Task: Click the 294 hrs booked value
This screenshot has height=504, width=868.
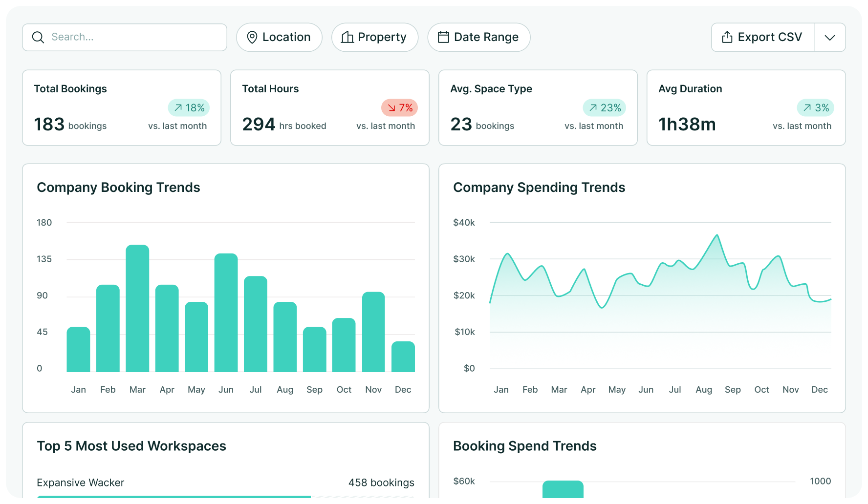Action: point(284,125)
